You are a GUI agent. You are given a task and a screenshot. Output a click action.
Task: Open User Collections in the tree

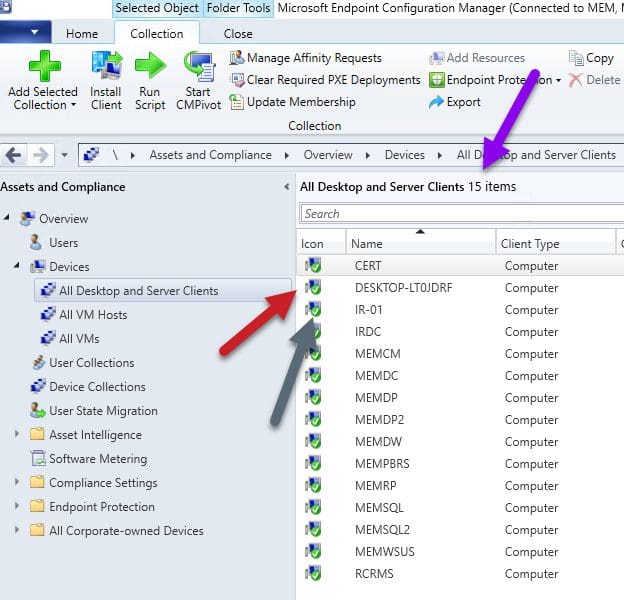[x=92, y=363]
